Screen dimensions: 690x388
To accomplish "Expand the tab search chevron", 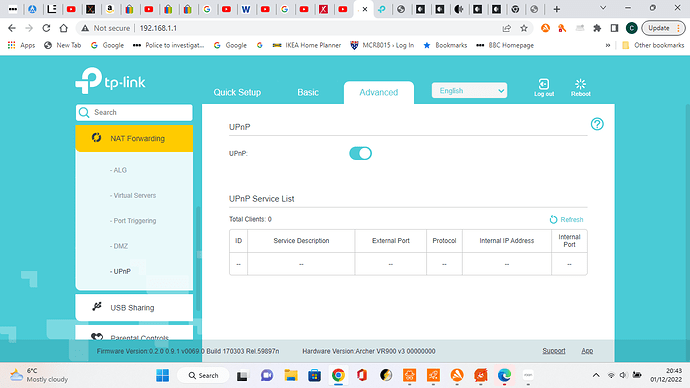I will 603,8.
